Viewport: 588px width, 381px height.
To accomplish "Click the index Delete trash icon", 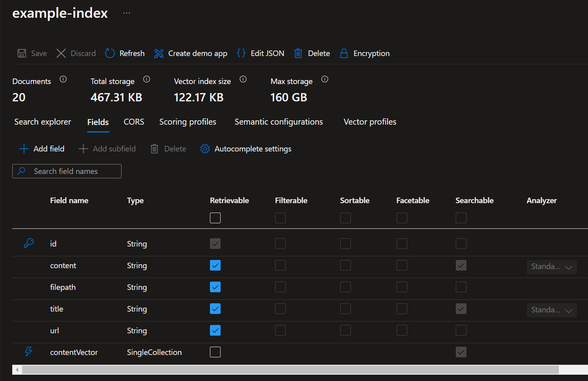I will pos(298,54).
